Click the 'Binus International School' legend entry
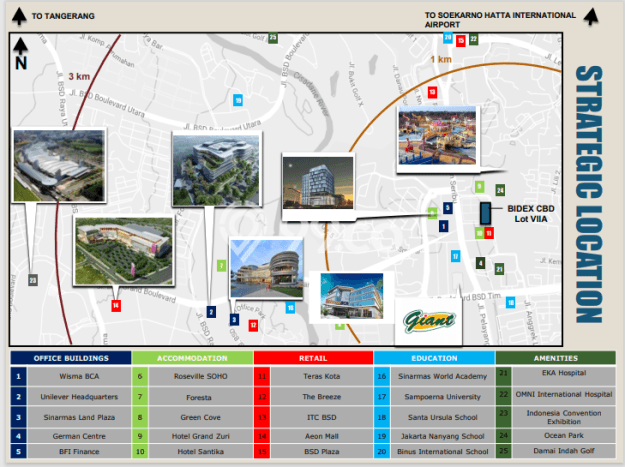This screenshot has width=625, height=467. 442,451
